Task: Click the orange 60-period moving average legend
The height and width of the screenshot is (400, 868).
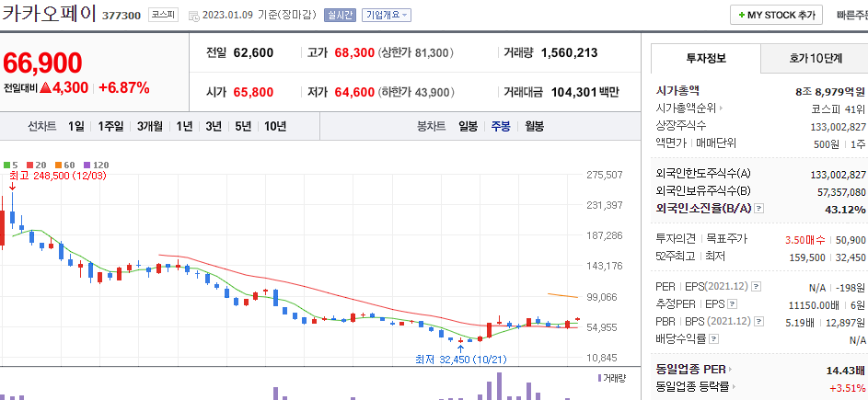Action: pos(64,165)
